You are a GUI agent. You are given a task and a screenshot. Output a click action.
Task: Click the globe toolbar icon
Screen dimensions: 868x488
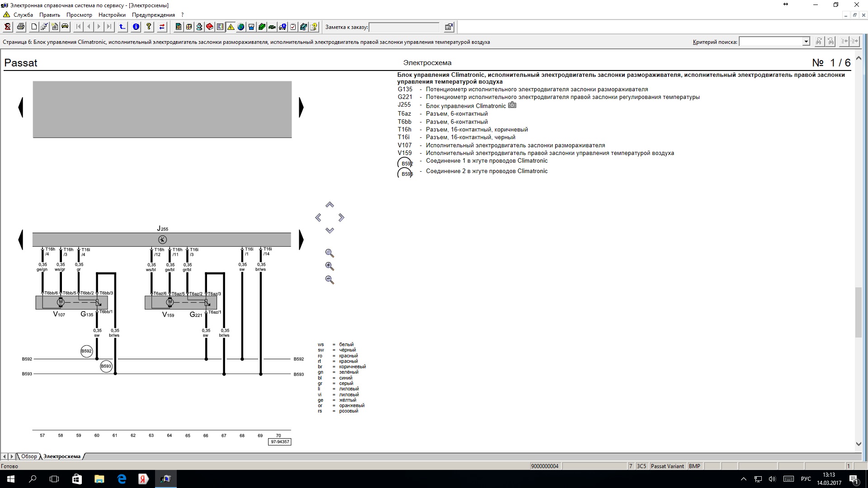coord(241,27)
